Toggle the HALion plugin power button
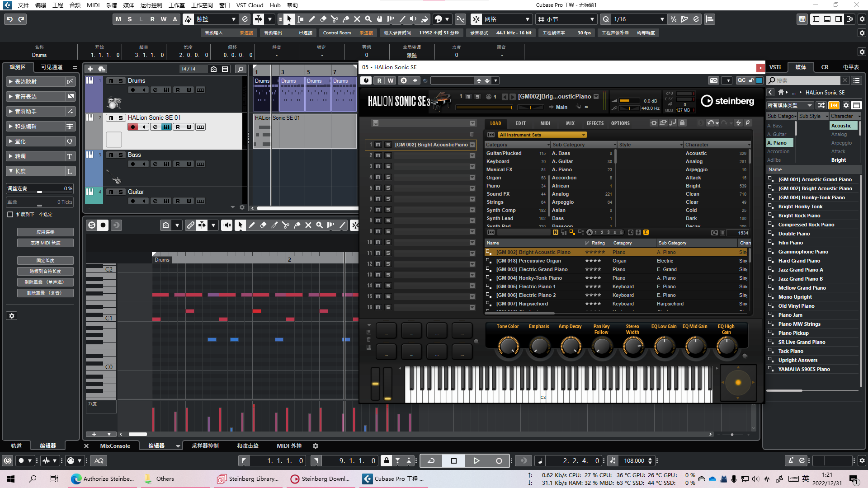The height and width of the screenshot is (488, 868). click(366, 80)
